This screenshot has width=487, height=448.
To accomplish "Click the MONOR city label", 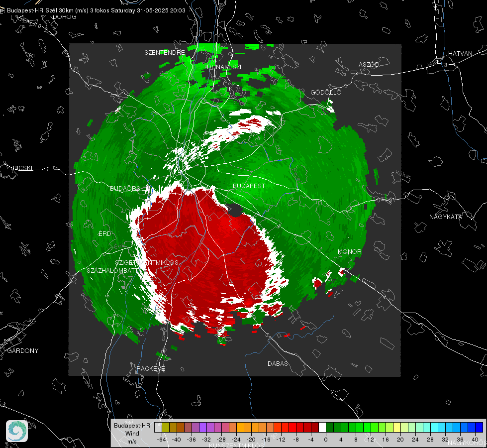I will [x=349, y=251].
